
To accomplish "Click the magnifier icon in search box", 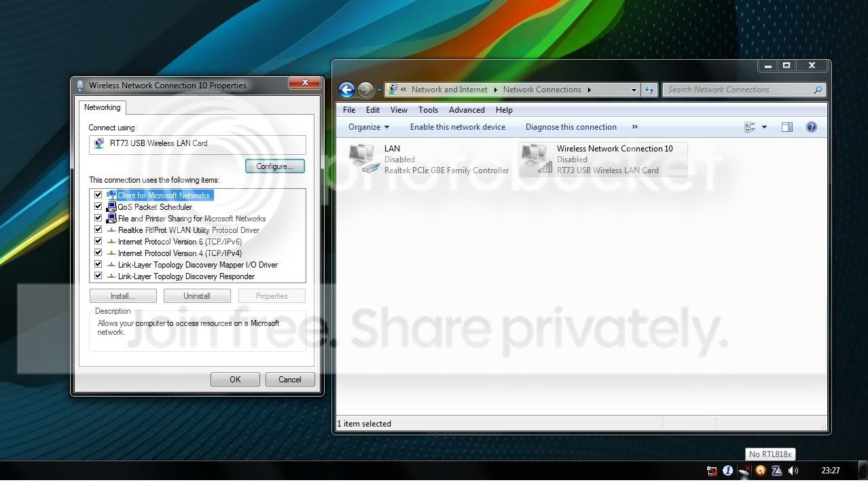I will [818, 90].
